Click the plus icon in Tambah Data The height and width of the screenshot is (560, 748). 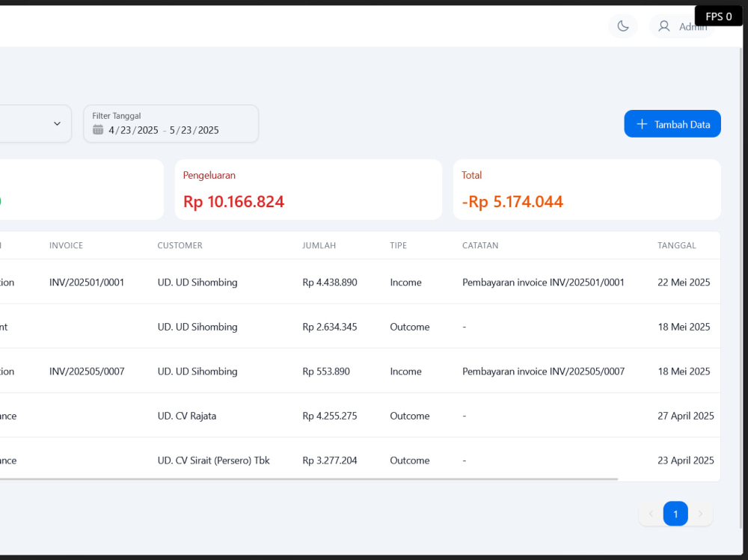[642, 124]
